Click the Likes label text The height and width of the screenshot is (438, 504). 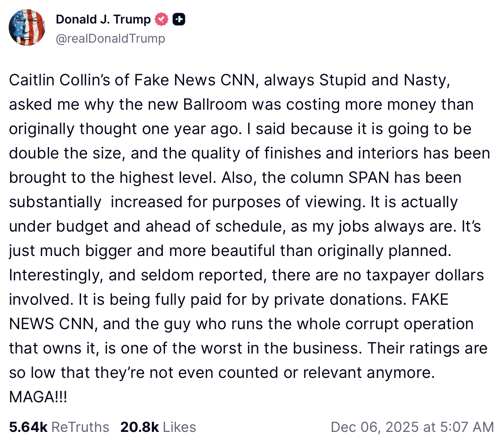[179, 427]
